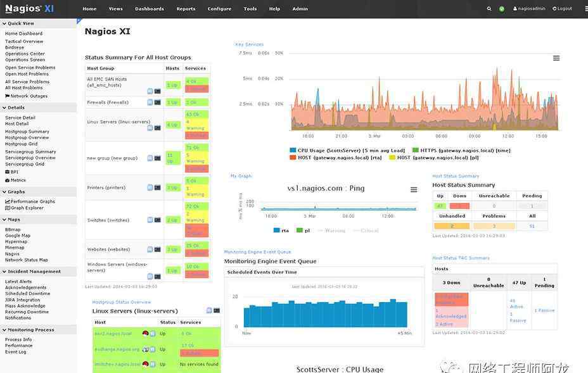The height and width of the screenshot is (373, 588).
Task: Click the command icon for Printers hostgroup
Action: (x=158, y=187)
